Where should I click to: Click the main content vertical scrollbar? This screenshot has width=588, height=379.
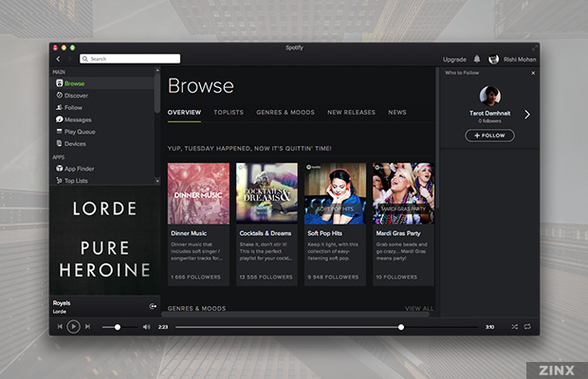pos(437,138)
